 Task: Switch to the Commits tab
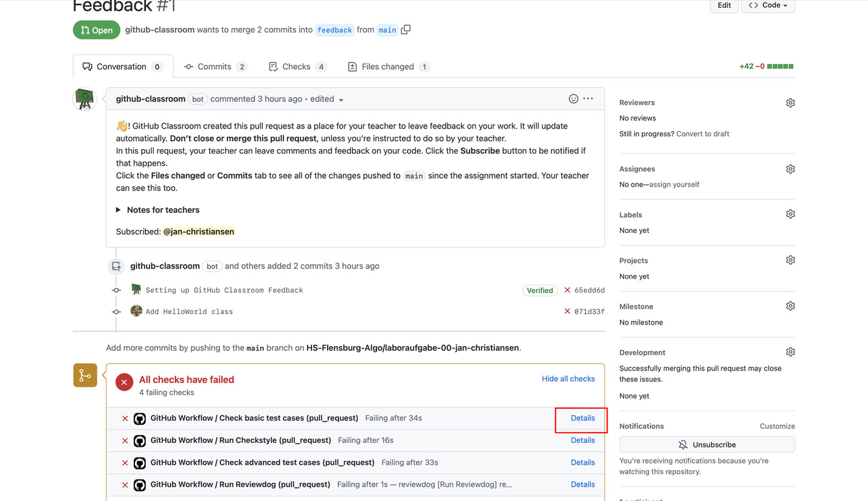215,66
